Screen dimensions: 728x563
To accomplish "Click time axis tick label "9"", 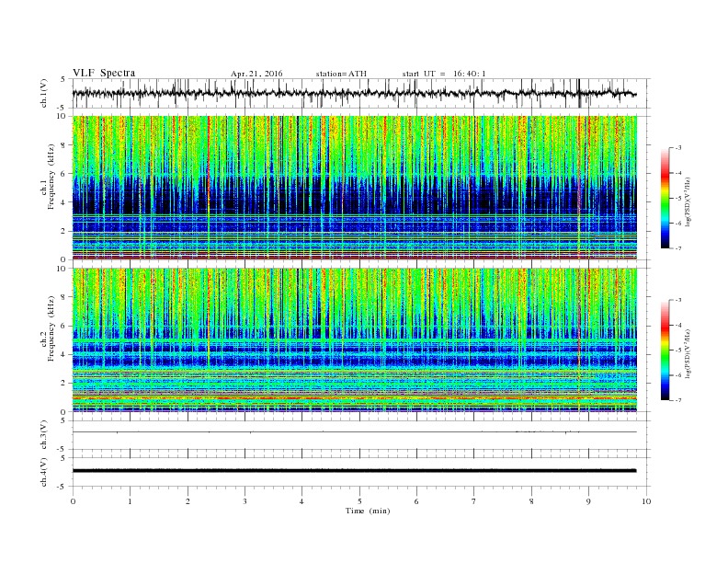I will point(588,501).
